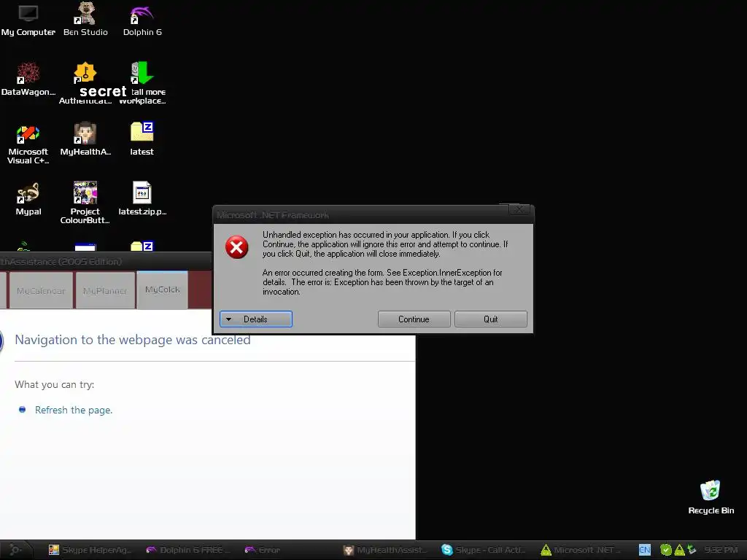Click the 9:32 PM clock in tray
Viewport: 747px width, 560px height.
[x=721, y=550]
